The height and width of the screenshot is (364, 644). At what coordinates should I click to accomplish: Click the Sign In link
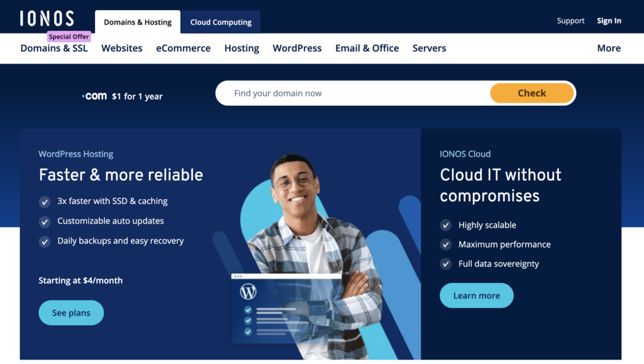point(609,21)
